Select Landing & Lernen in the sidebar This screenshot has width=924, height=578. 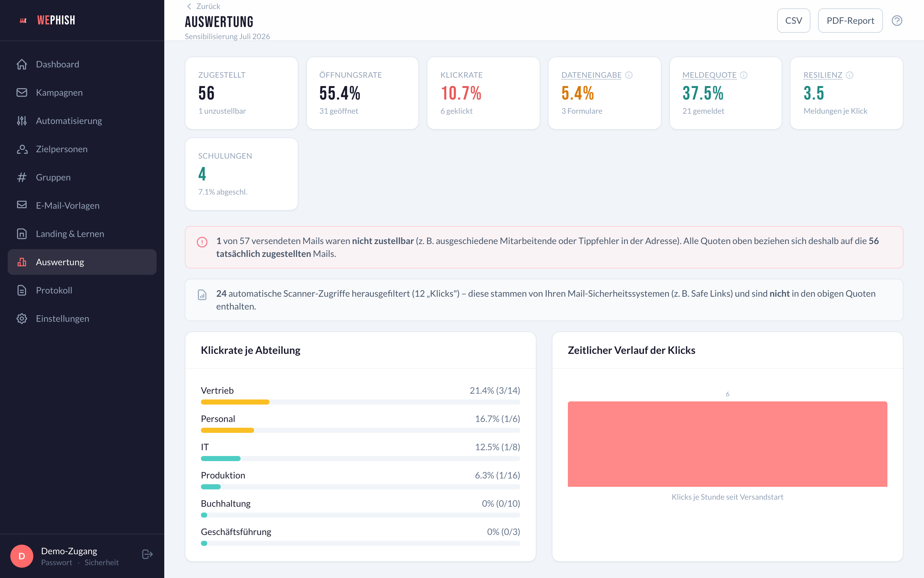pyautogui.click(x=82, y=234)
